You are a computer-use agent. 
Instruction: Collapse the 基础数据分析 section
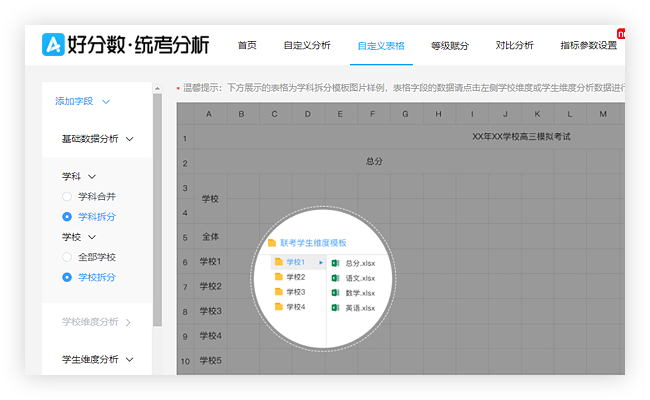[x=97, y=139]
